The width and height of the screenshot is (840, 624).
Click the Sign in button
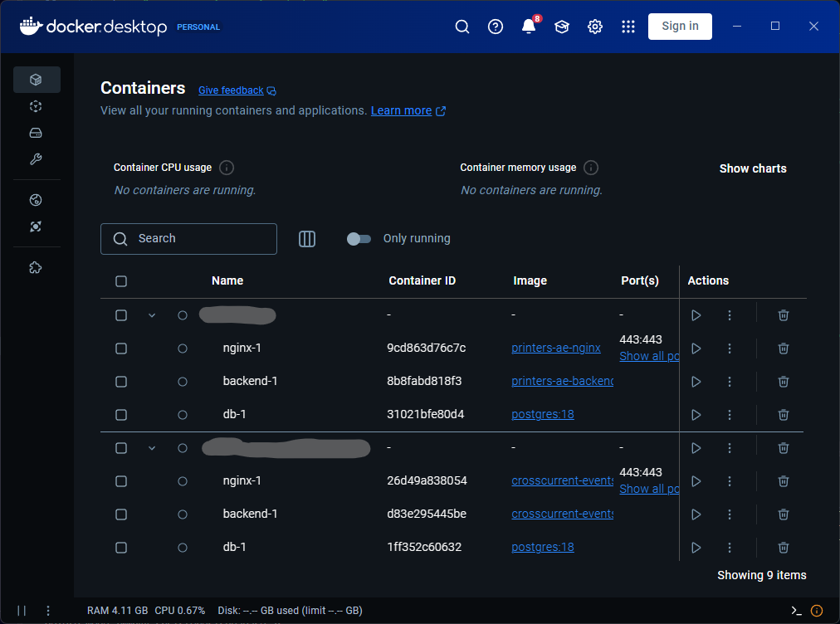tap(680, 27)
